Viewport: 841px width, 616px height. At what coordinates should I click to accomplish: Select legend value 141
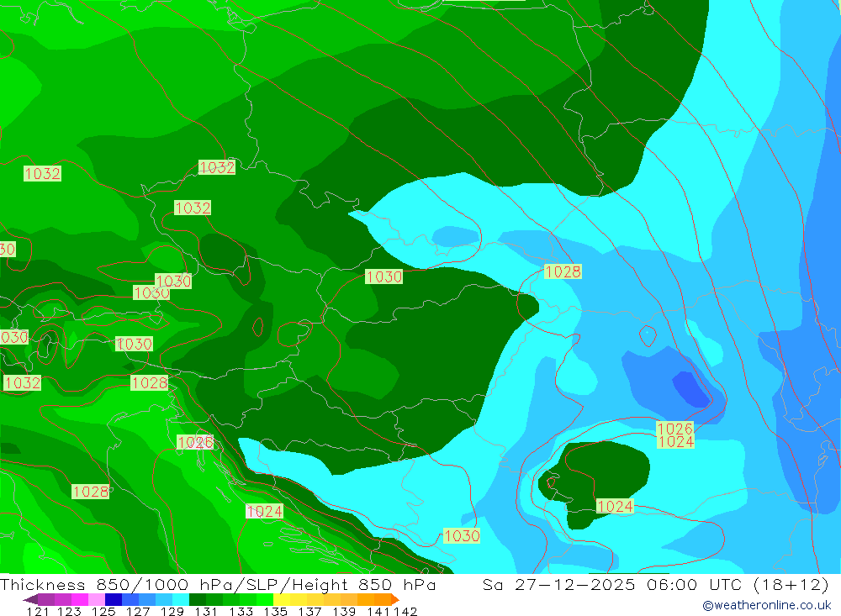tap(378, 611)
